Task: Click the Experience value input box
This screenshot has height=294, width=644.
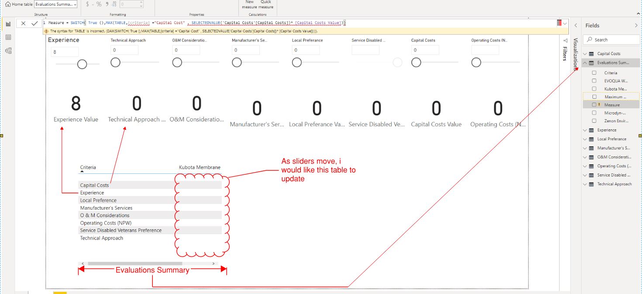Action: coord(65,52)
